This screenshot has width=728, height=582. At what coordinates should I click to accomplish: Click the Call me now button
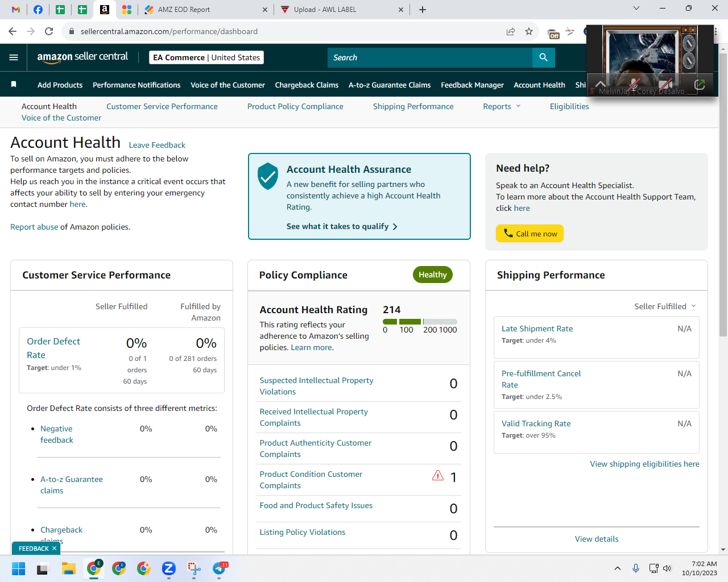(530, 234)
